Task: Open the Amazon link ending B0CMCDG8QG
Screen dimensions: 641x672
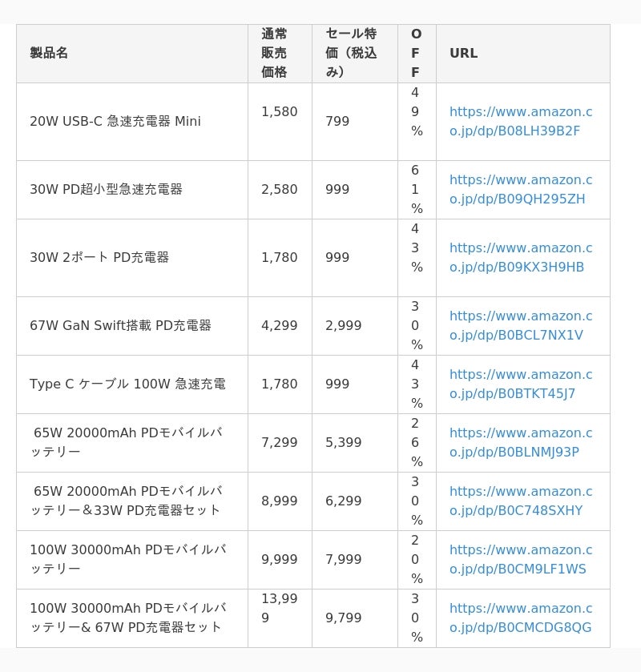Action: [x=521, y=618]
